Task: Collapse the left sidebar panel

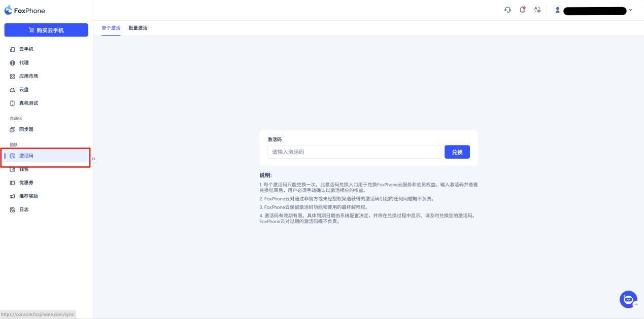Action: click(x=93, y=159)
